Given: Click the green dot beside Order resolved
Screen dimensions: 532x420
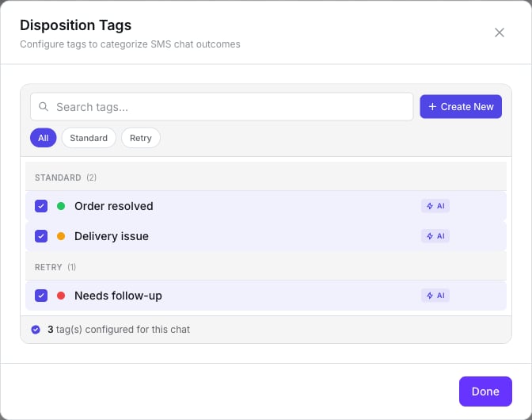Looking at the screenshot, I should tap(61, 206).
